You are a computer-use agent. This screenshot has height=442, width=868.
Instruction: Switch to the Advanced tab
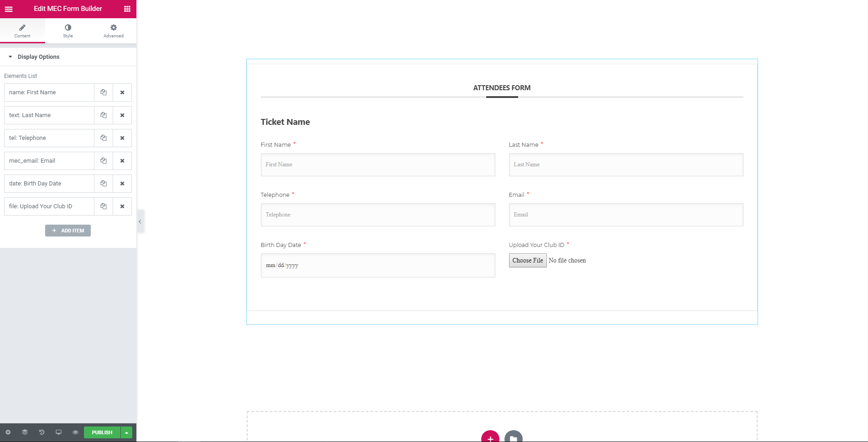pos(114,31)
